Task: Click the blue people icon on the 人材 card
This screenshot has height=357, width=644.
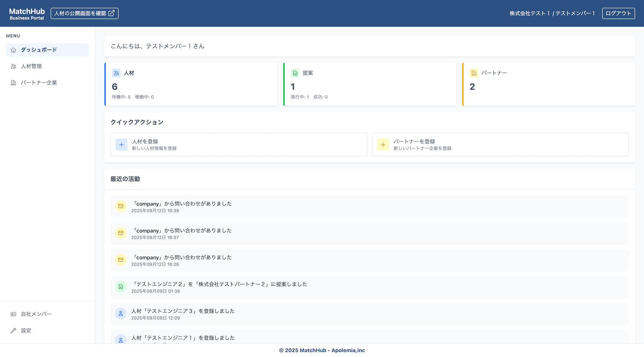Action: click(x=116, y=73)
